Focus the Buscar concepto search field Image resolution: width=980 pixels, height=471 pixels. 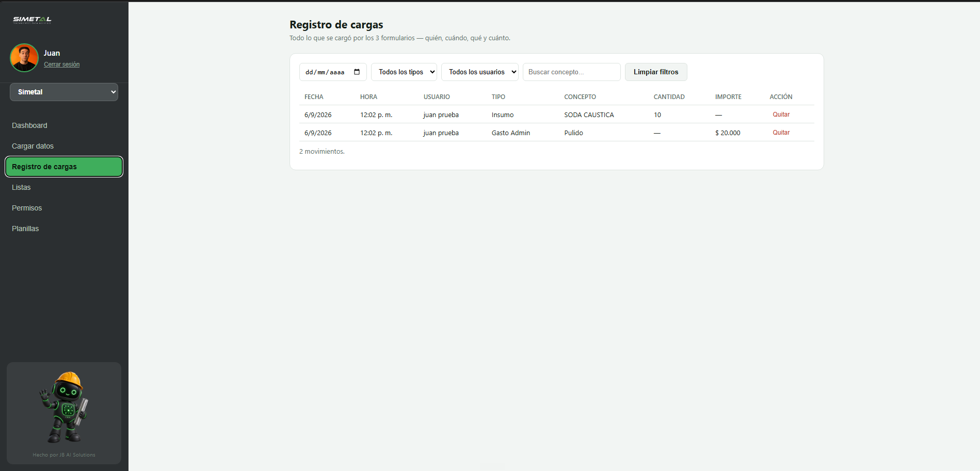click(572, 72)
